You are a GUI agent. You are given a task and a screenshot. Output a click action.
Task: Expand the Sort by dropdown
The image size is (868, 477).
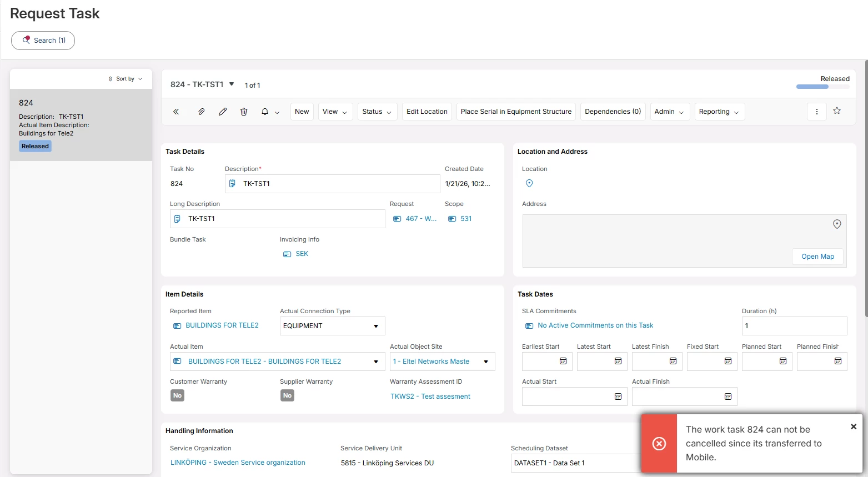click(126, 79)
